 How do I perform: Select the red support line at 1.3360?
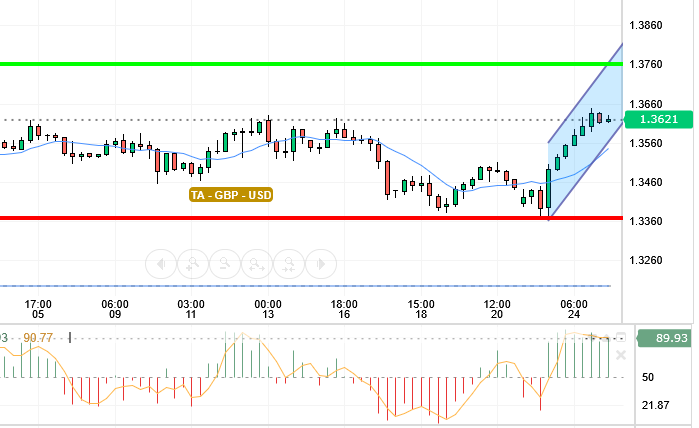point(311,218)
